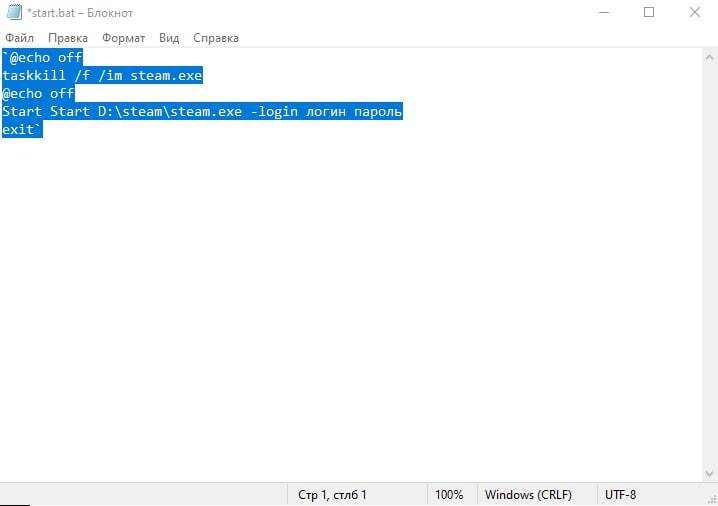
Task: Click the line 'taskkill /f /im steam.exe'
Action: [x=103, y=75]
